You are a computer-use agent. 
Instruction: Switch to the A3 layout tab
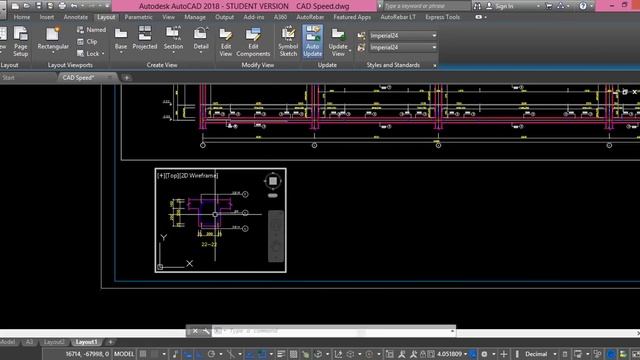click(x=29, y=342)
